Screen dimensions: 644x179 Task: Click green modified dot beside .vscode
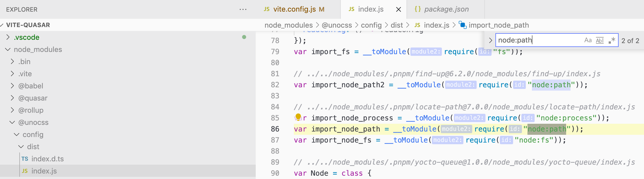coord(244,37)
